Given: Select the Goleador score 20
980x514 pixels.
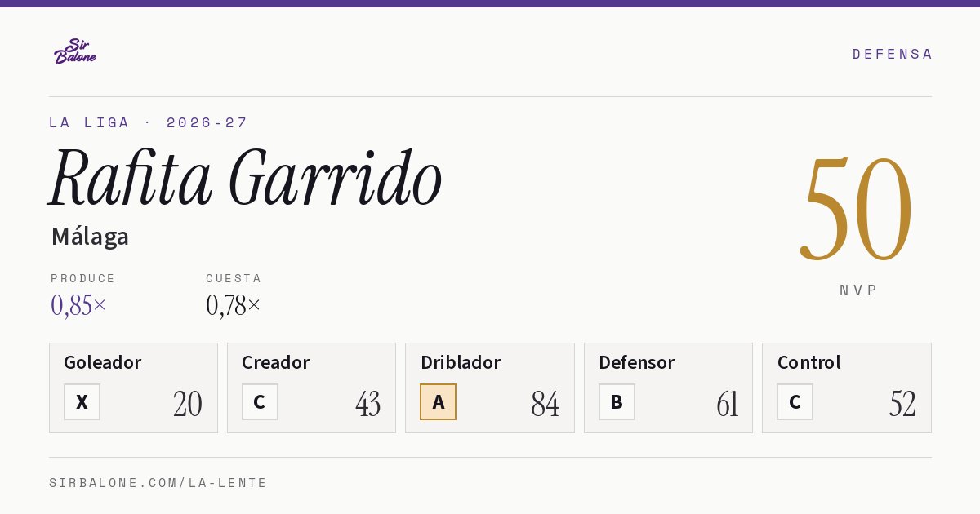Looking at the screenshot, I should pyautogui.click(x=187, y=404).
